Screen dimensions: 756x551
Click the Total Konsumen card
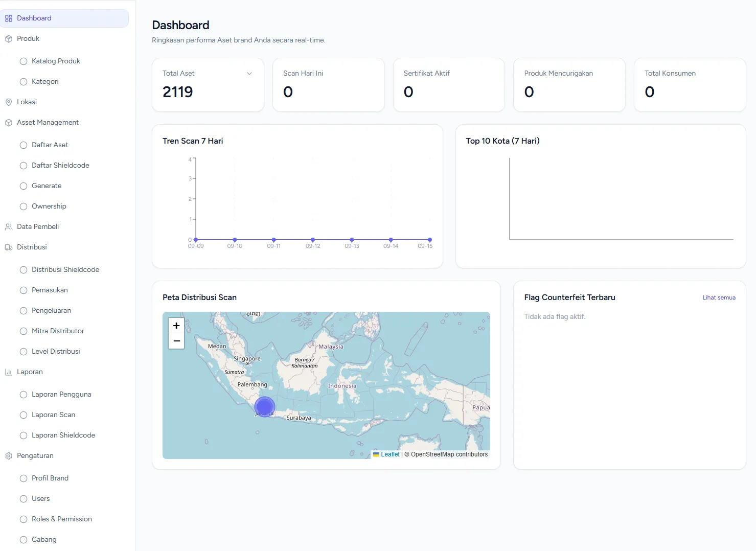coord(690,85)
